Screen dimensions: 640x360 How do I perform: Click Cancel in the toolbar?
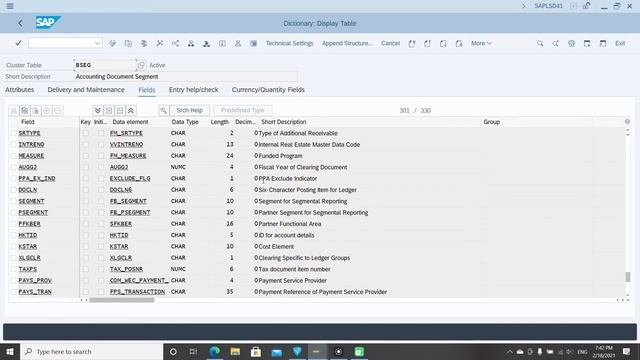point(390,43)
